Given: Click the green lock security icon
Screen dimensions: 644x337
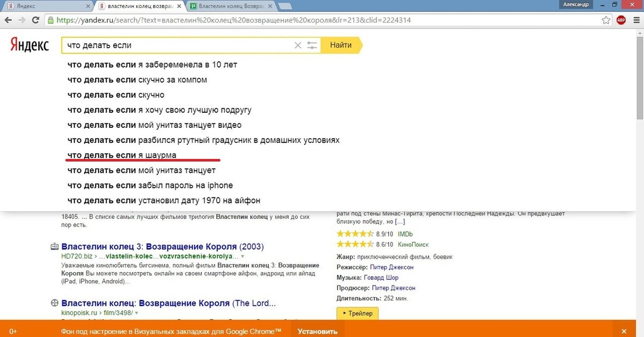Looking at the screenshot, I should click(50, 20).
